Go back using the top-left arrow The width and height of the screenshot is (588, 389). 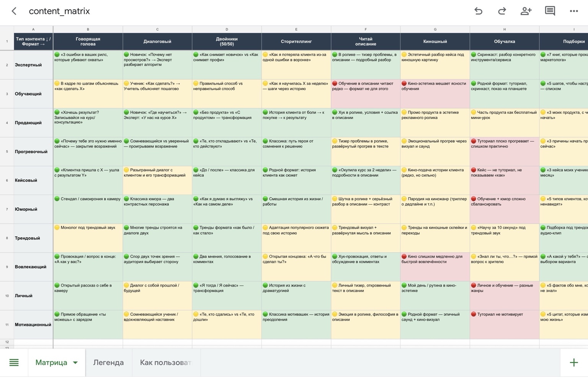14,11
